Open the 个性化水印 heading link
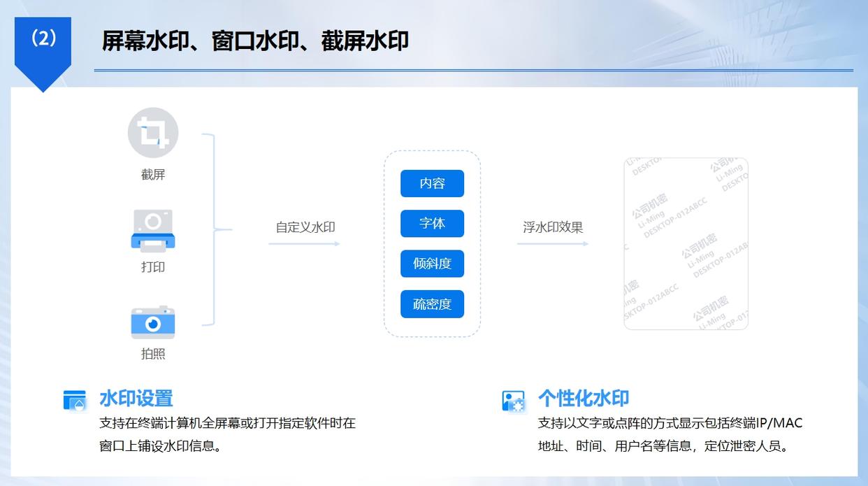Viewport: 868px width, 486px height. pyautogui.click(x=583, y=399)
